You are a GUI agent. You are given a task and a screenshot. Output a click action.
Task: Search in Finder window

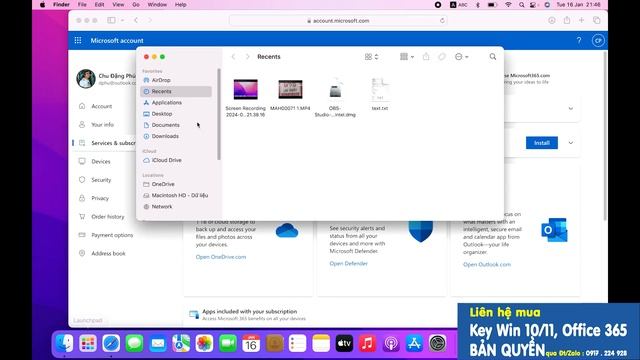493,57
